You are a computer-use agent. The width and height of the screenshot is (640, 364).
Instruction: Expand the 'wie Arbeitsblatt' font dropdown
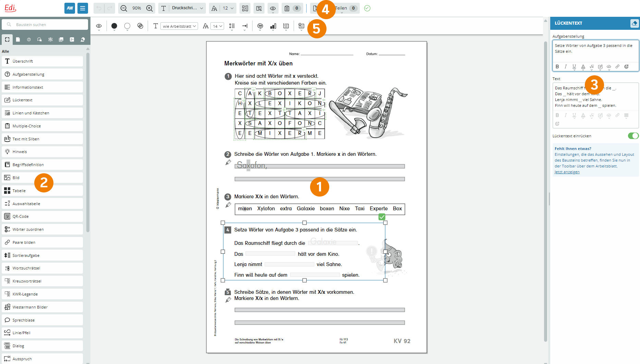180,26
